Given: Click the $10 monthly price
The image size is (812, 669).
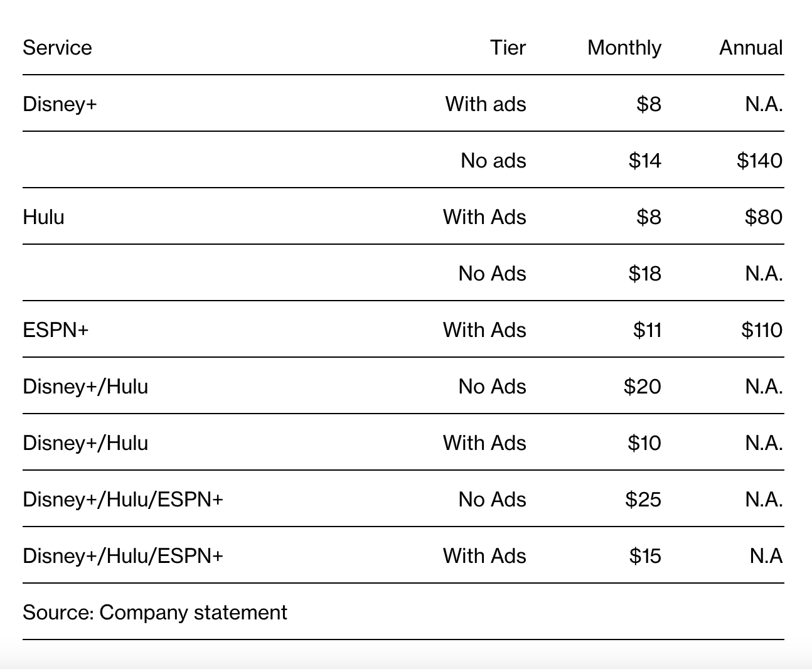Looking at the screenshot, I should [644, 443].
